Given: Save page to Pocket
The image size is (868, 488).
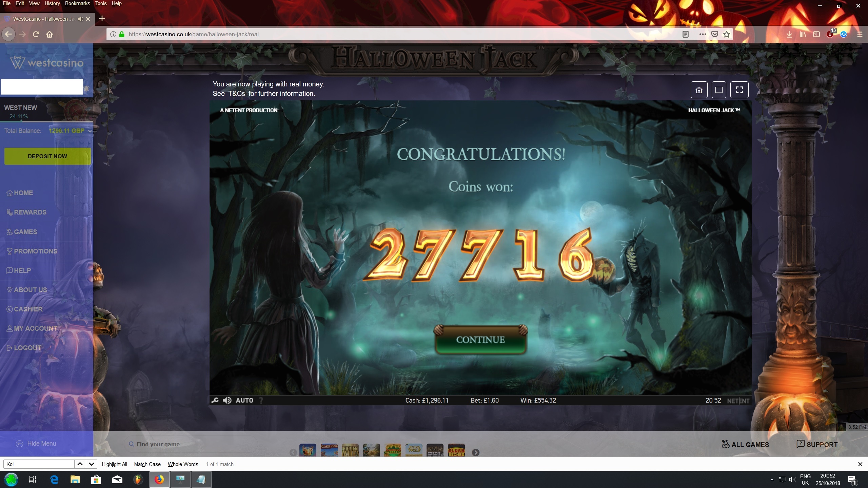Looking at the screenshot, I should [715, 34].
